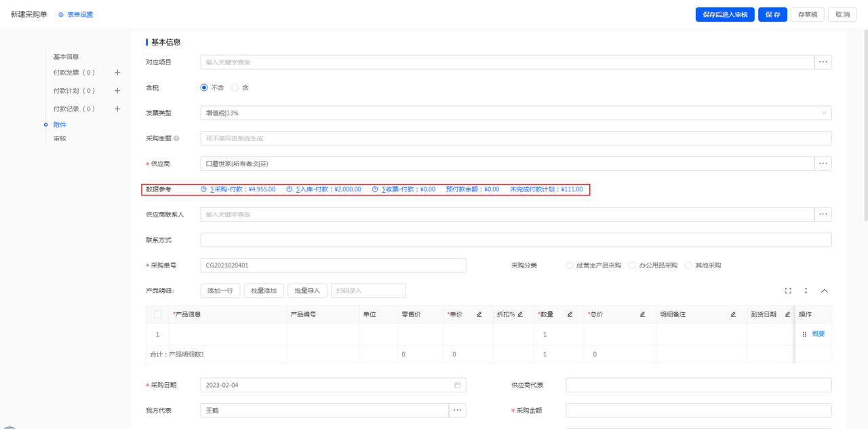
Task: Click 批量导入 batch import button
Action: [308, 291]
